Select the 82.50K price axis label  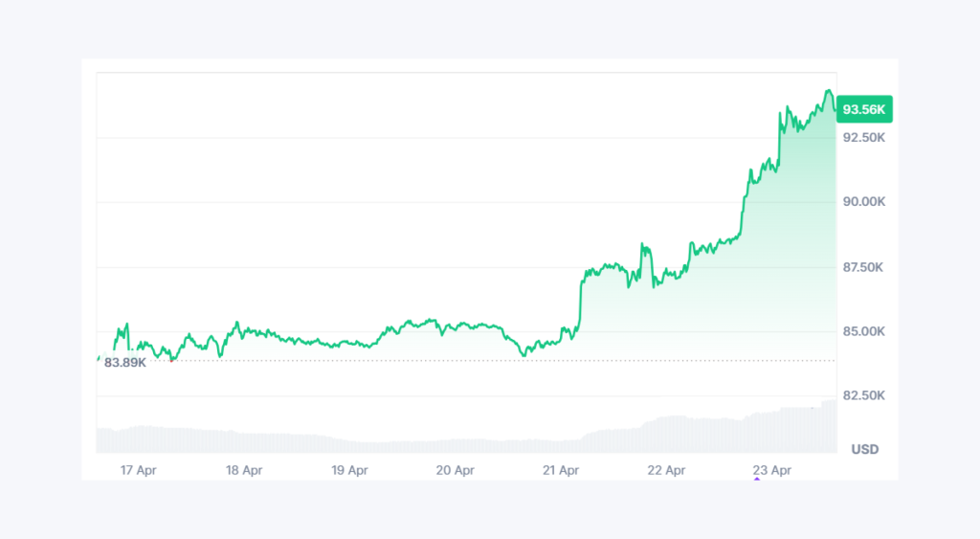pyautogui.click(x=864, y=395)
